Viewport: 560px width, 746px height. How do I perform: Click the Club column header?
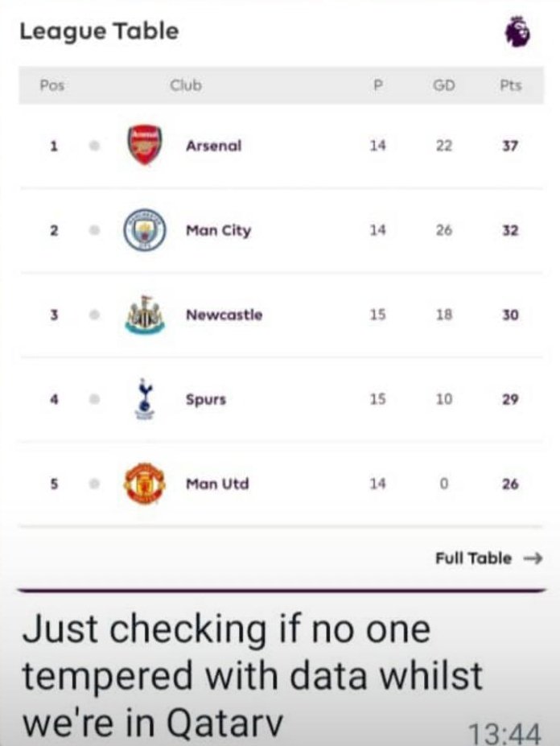tap(186, 85)
